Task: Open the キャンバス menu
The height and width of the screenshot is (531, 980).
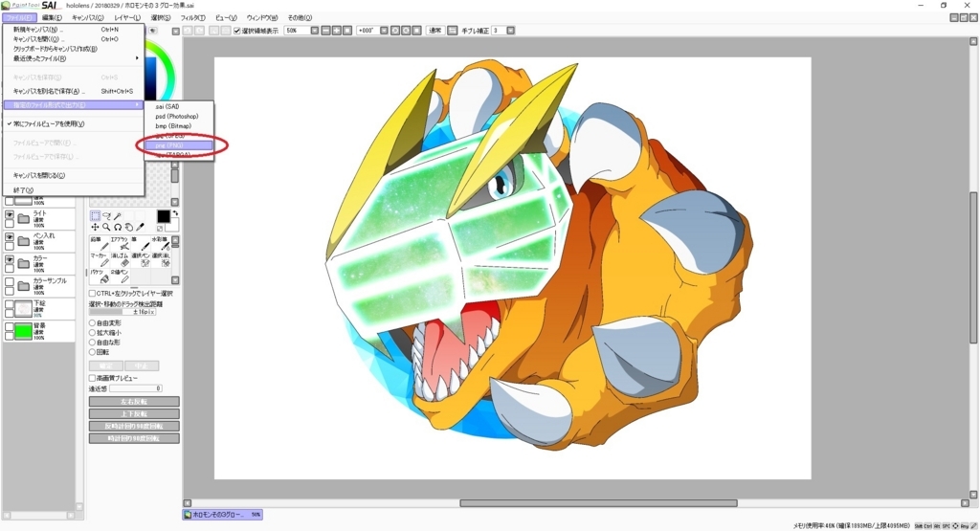Action: pos(87,18)
